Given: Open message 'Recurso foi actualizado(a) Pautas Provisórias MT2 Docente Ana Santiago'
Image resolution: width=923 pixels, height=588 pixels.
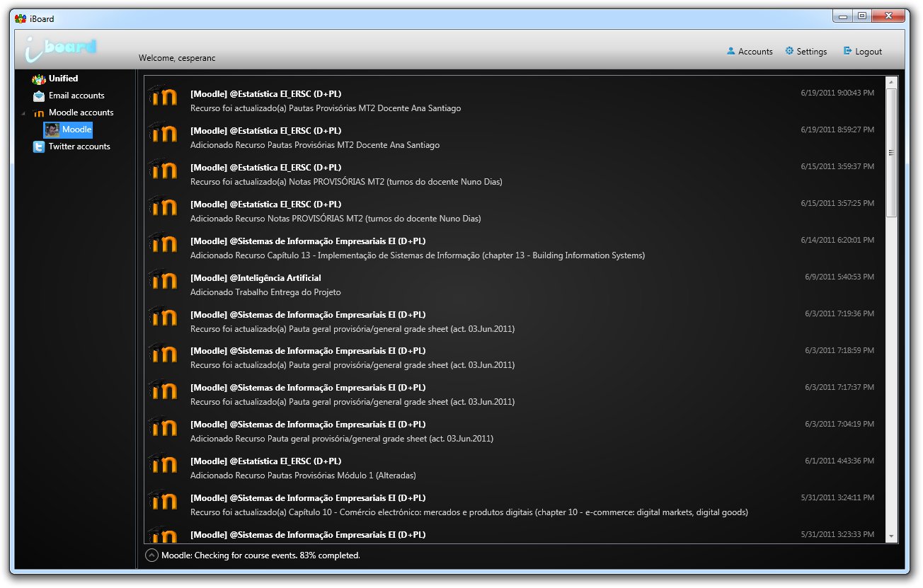Looking at the screenshot, I should pos(326,108).
